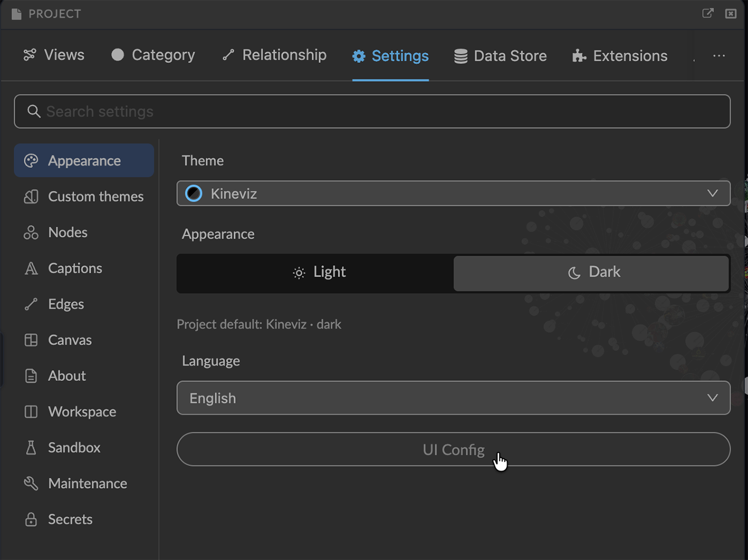Click the Extensions puzzle icon
The height and width of the screenshot is (560, 748).
pos(579,56)
